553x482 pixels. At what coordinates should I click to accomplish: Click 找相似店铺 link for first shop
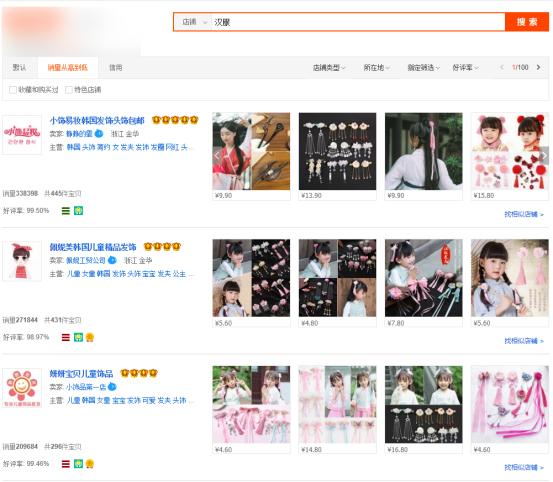coord(524,214)
